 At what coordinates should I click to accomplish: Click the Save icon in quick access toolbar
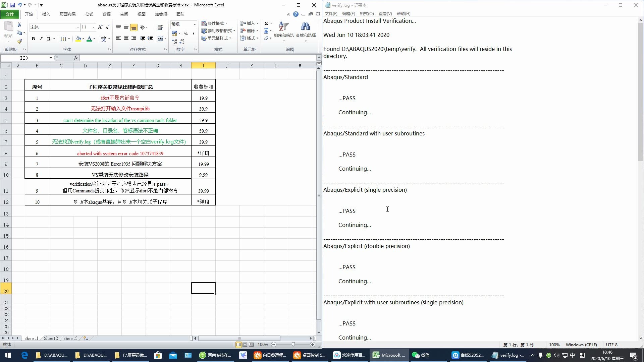pyautogui.click(x=12, y=5)
